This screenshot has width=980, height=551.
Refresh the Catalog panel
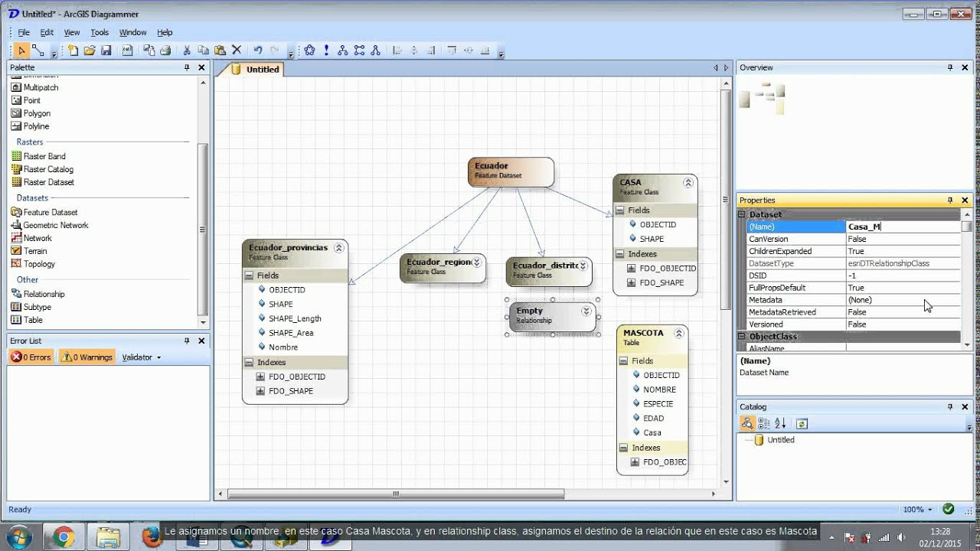[x=802, y=423]
